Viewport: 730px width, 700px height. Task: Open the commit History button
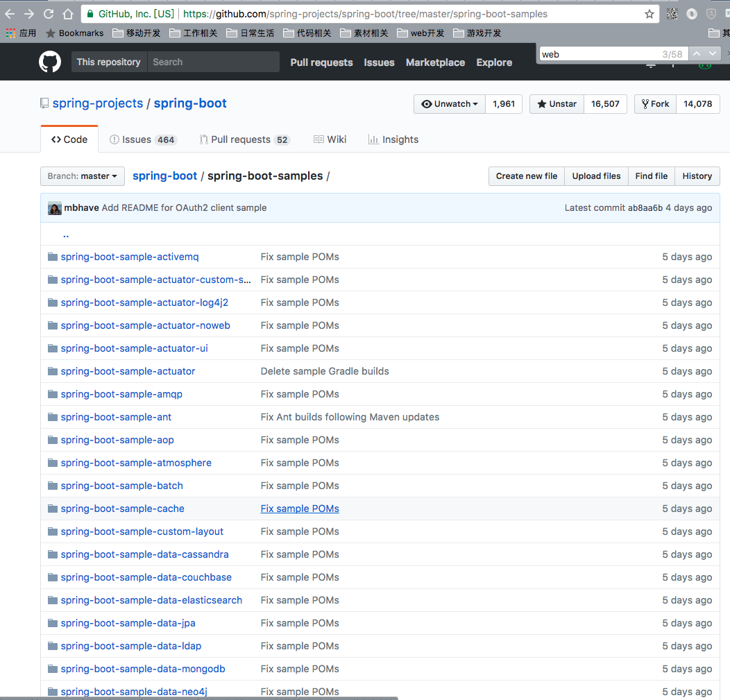[697, 176]
